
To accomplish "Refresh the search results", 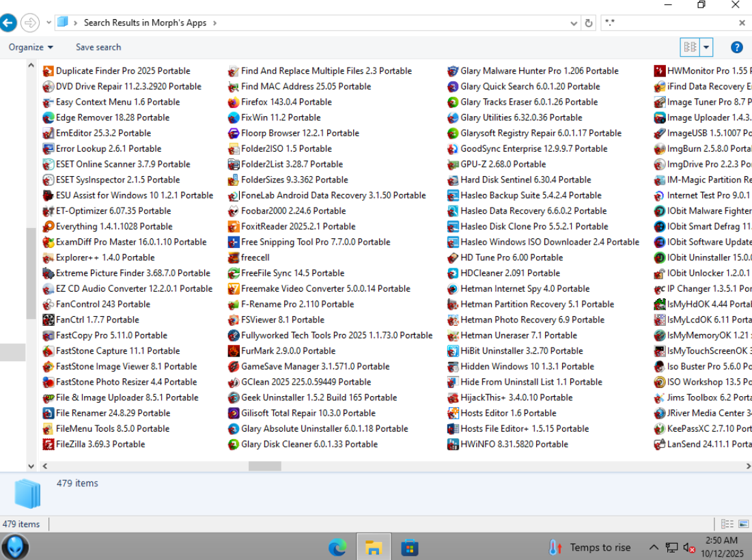I will (589, 23).
